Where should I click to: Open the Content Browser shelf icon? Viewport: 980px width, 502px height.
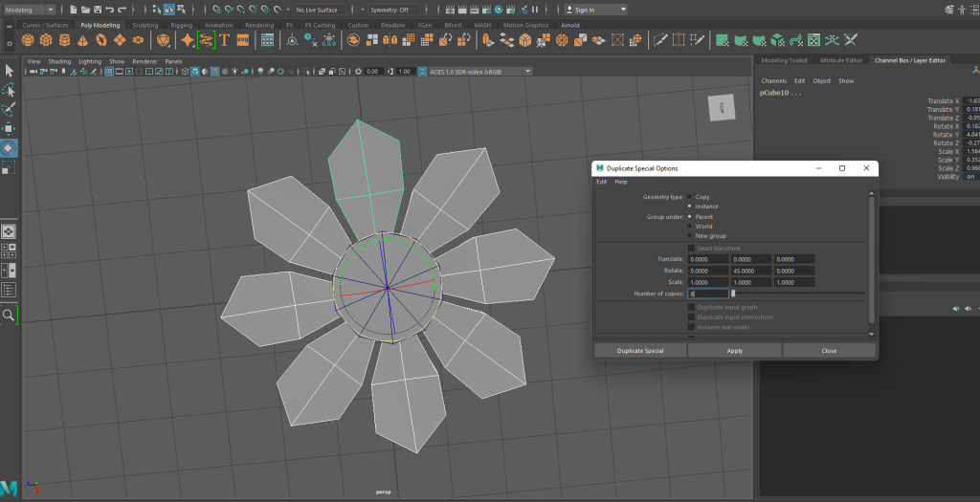pos(268,40)
